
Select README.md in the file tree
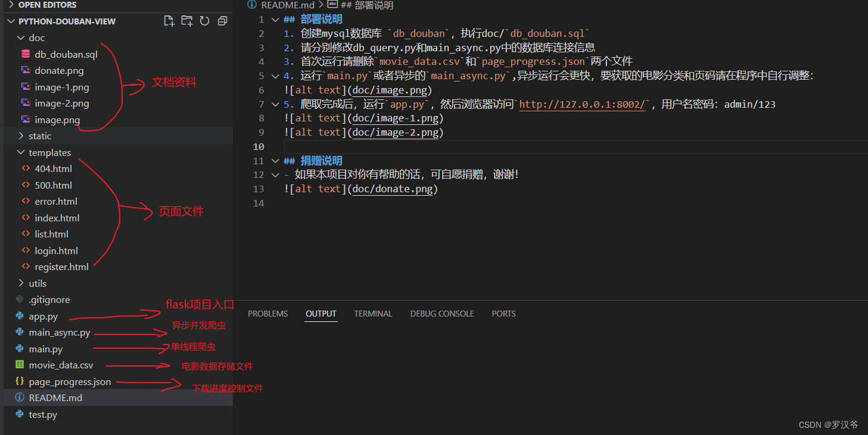click(55, 398)
